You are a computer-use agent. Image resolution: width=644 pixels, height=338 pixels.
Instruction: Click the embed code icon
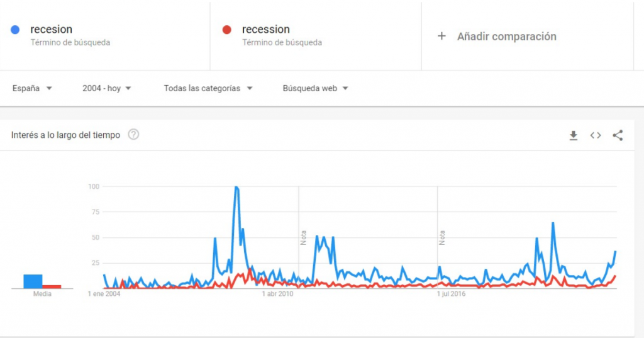596,135
